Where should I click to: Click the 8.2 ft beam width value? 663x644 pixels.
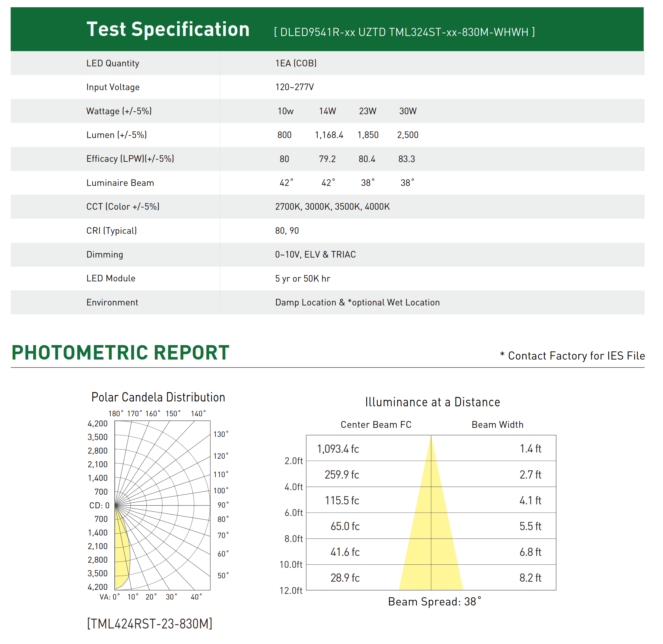coord(530,578)
